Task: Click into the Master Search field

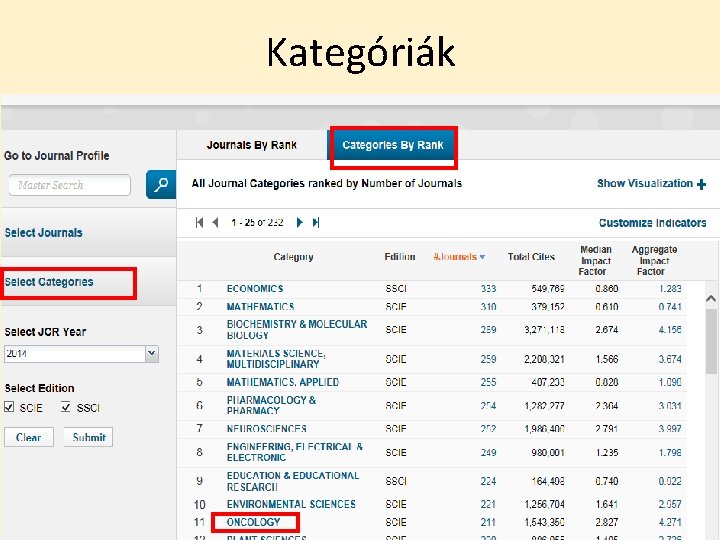Action: click(69, 185)
